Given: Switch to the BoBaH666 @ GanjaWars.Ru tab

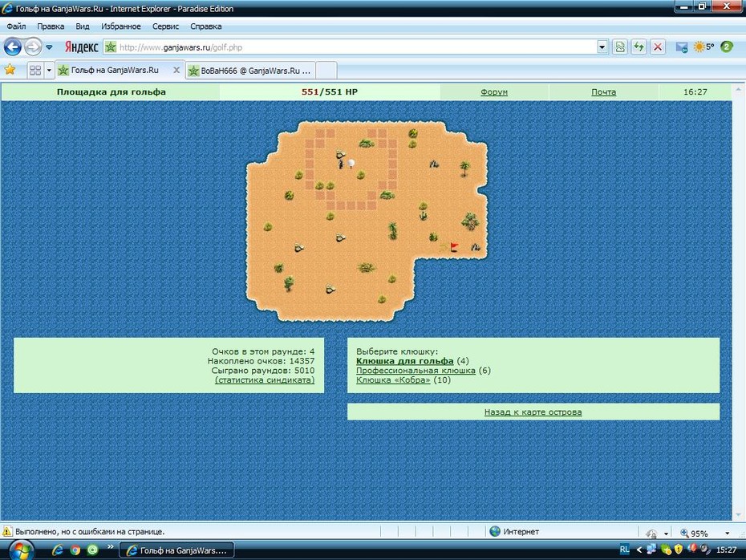Looking at the screenshot, I should (x=250, y=71).
